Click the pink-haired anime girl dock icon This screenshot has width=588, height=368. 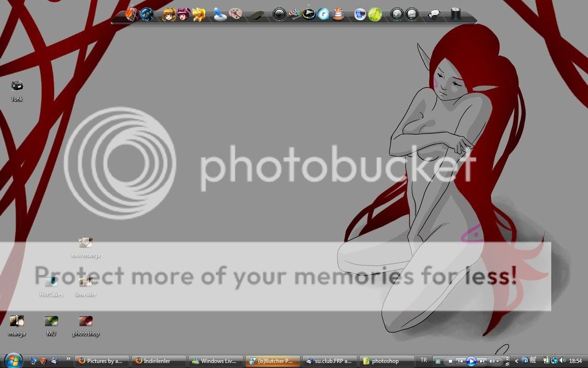pyautogui.click(x=184, y=15)
